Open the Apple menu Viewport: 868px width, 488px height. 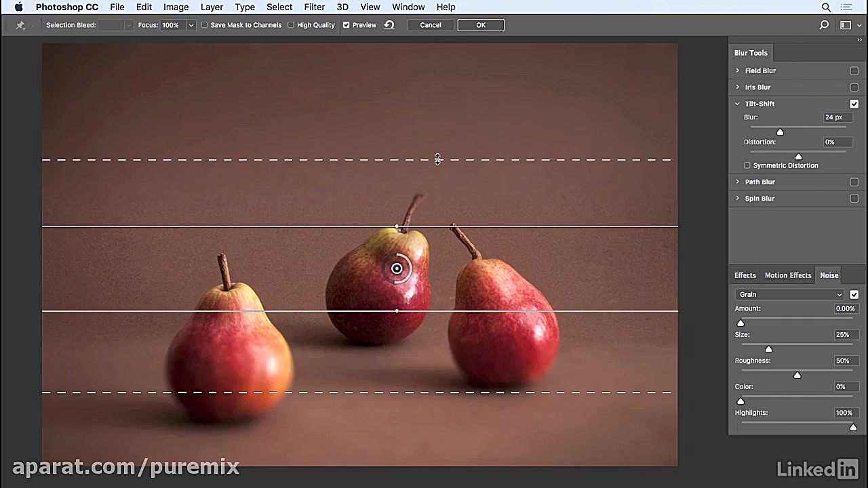(18, 7)
